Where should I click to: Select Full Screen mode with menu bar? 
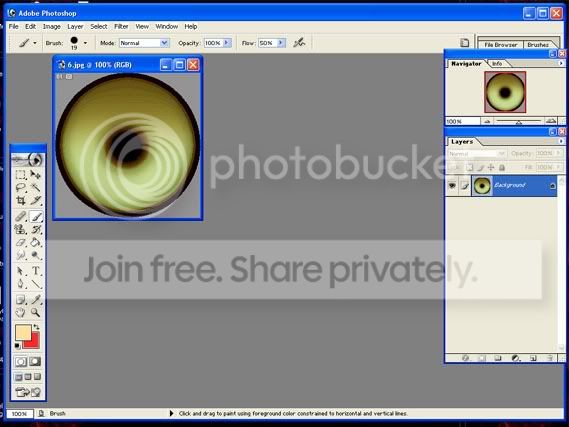28,377
